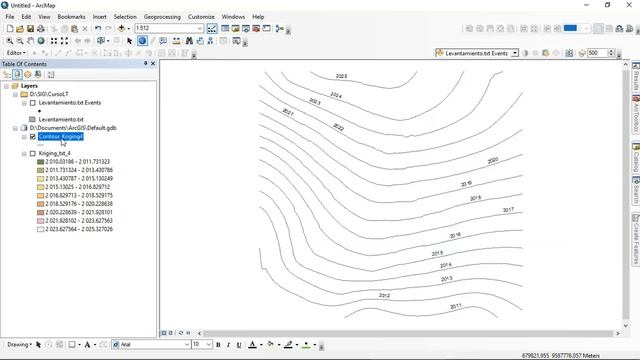Select the Zoom Out tool
Viewport: 640px width, 360px height.
coord(20,41)
